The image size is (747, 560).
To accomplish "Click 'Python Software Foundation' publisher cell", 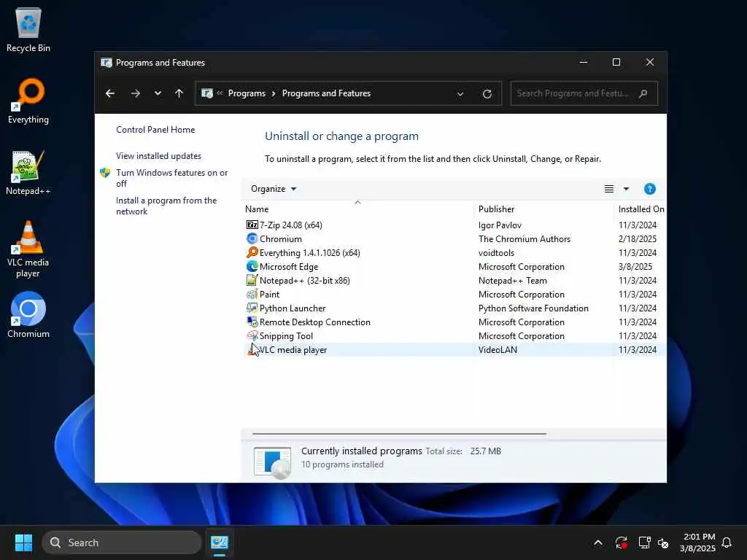I will coord(533,308).
